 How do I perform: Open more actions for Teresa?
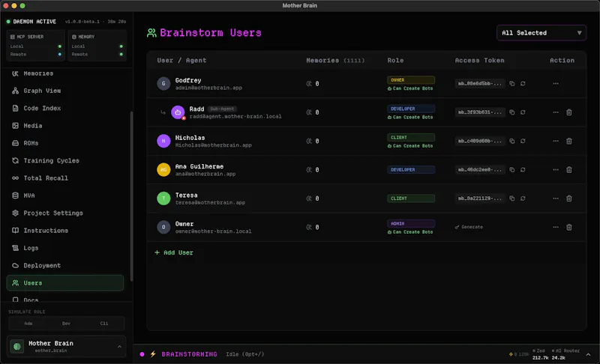point(556,198)
